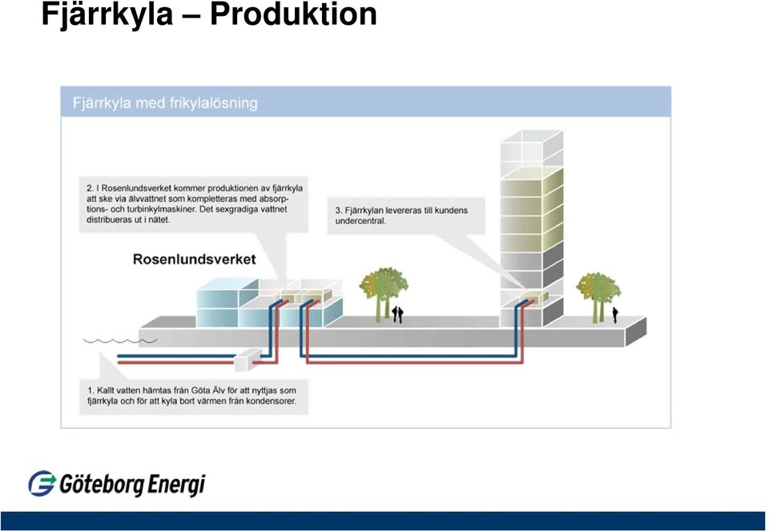Click the 'Göteborg Energi' wordmark text
The height and width of the screenshot is (532, 769).
132,485
